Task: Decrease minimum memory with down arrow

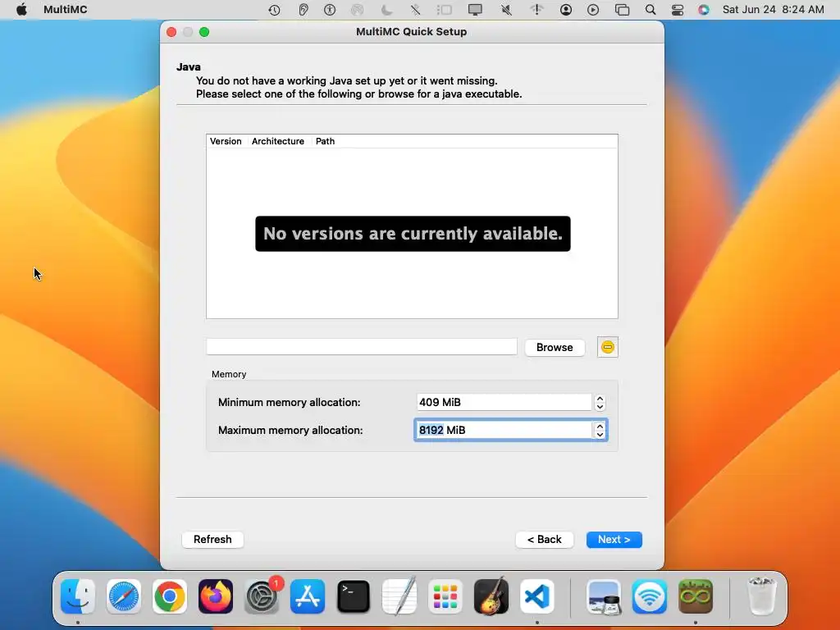Action: 600,407
